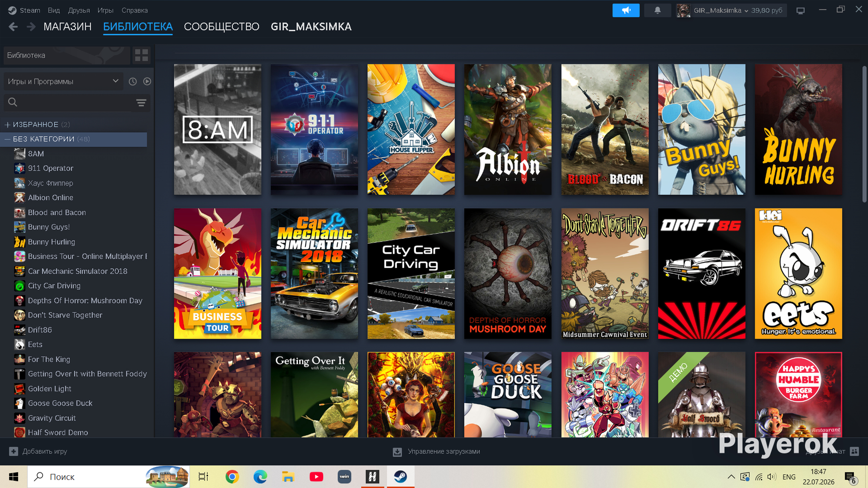The height and width of the screenshot is (488, 868).
Task: Open the Вид menu
Action: 54,10
